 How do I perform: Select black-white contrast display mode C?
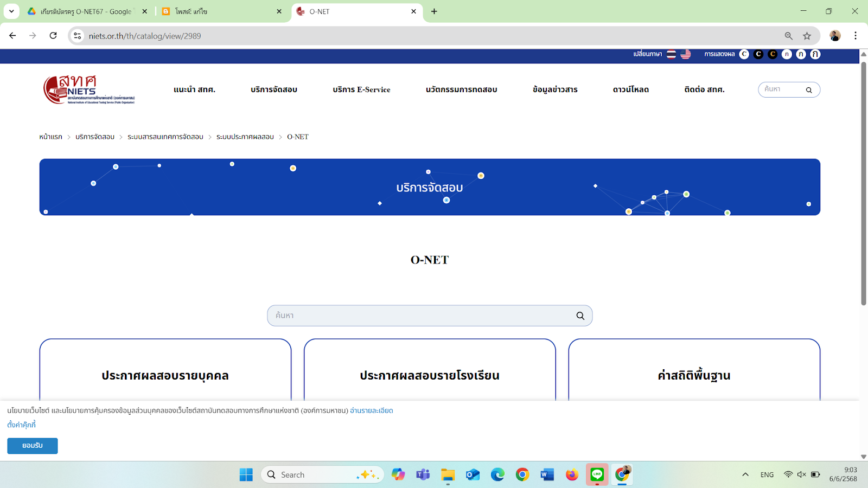(758, 54)
